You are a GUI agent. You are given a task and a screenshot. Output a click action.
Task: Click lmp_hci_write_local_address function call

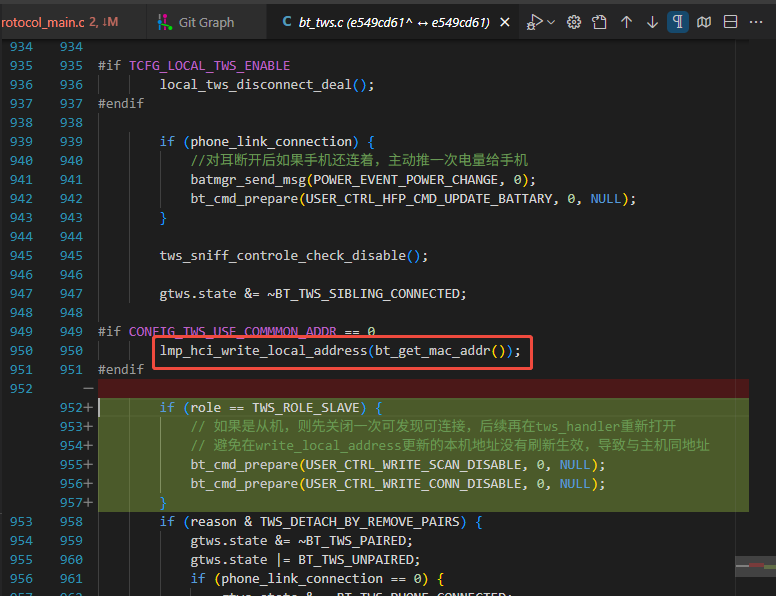point(263,351)
